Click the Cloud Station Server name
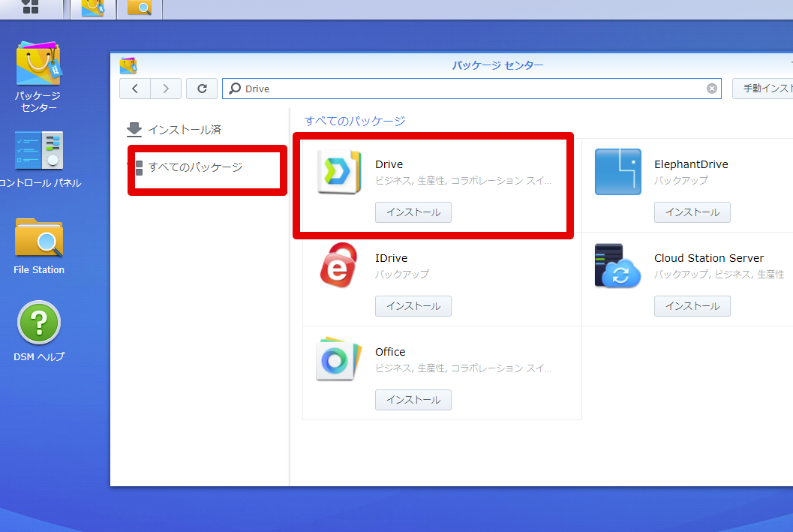This screenshot has width=793, height=532. (708, 258)
